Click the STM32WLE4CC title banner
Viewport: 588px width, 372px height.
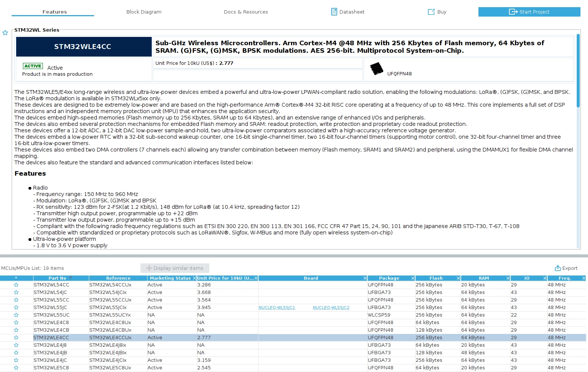84,47
